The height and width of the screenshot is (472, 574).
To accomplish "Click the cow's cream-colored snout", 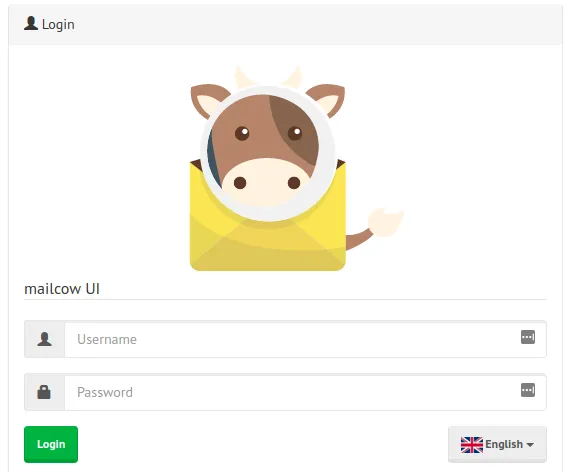I will point(266,181).
